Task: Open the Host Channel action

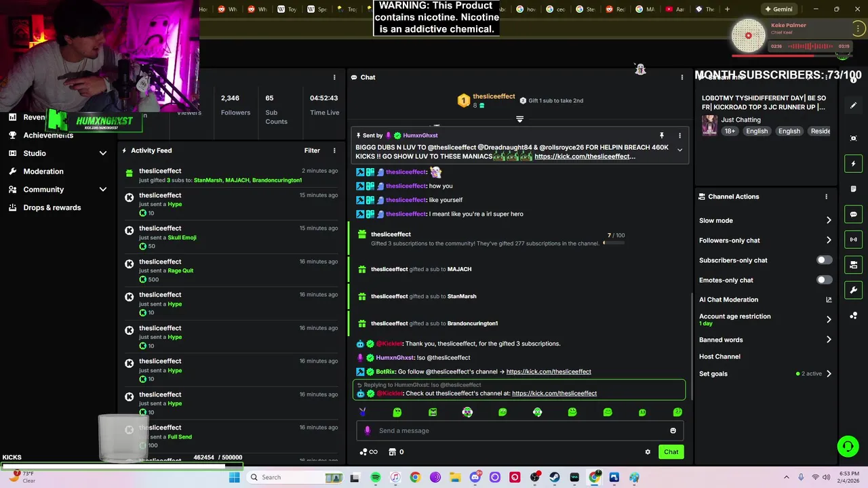Action: 719,357
